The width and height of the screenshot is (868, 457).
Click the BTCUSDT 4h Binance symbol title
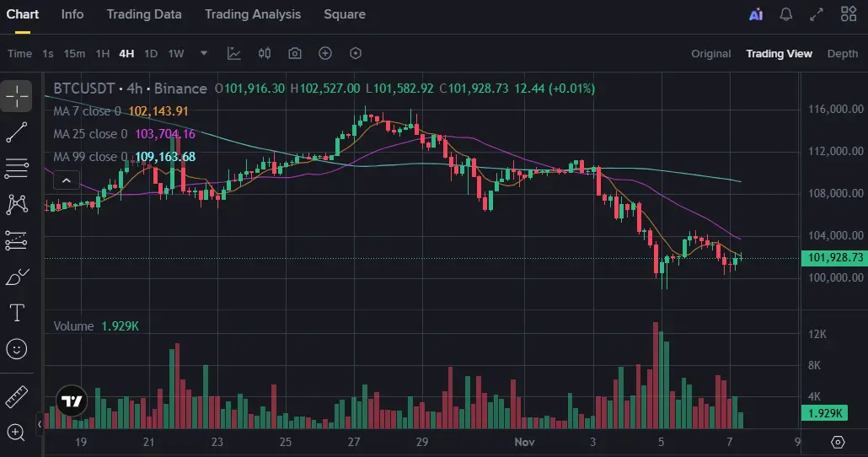click(130, 89)
